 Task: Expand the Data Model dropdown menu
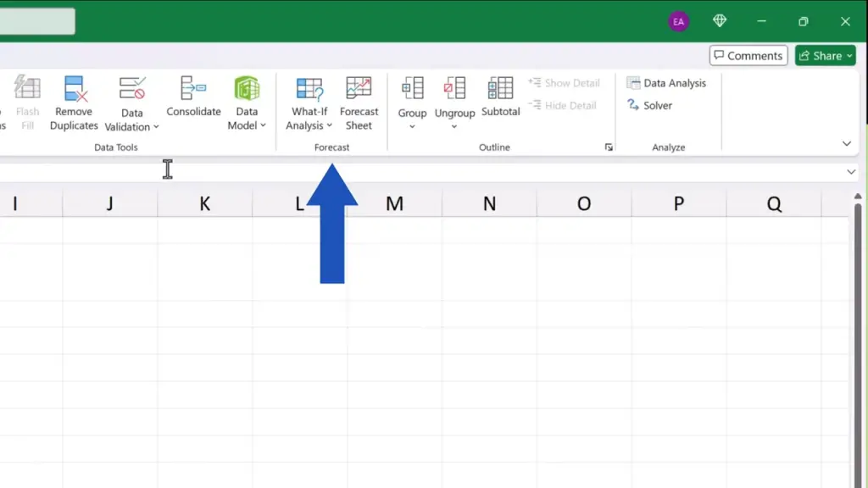(263, 125)
